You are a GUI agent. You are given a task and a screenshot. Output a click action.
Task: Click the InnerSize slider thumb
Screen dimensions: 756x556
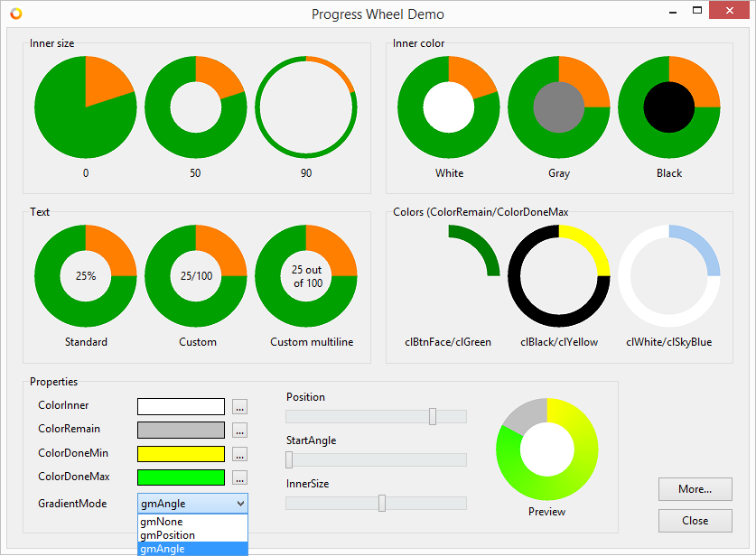(382, 503)
